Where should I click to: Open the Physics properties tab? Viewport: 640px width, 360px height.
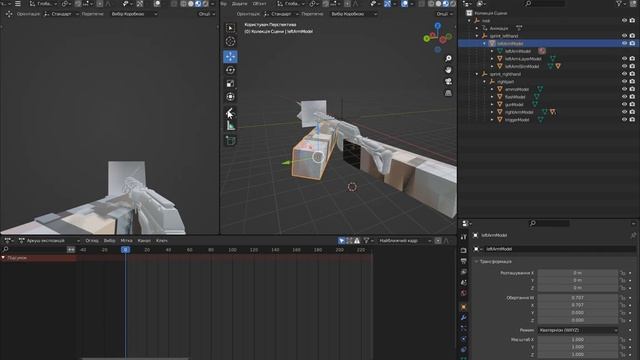click(464, 339)
